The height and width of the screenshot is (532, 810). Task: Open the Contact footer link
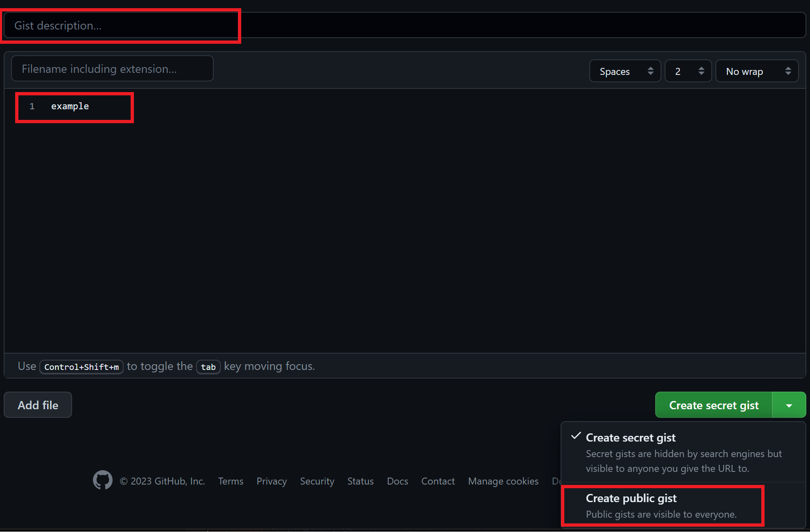pyautogui.click(x=438, y=481)
